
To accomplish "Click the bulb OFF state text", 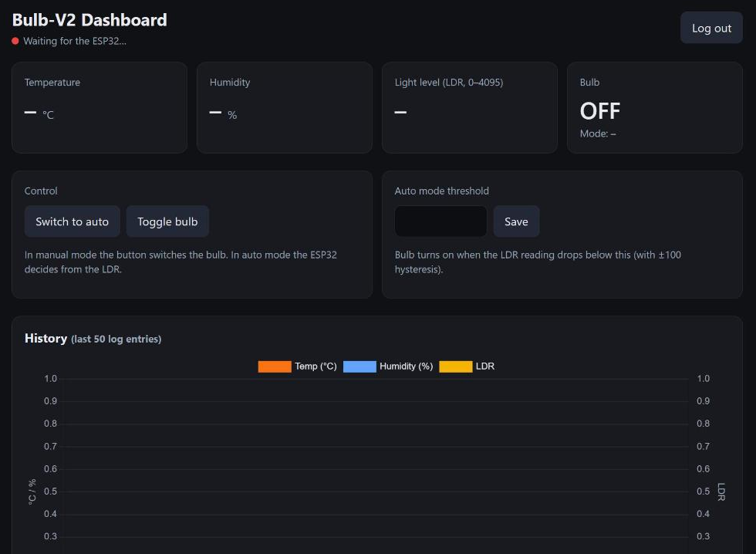I will (x=600, y=111).
